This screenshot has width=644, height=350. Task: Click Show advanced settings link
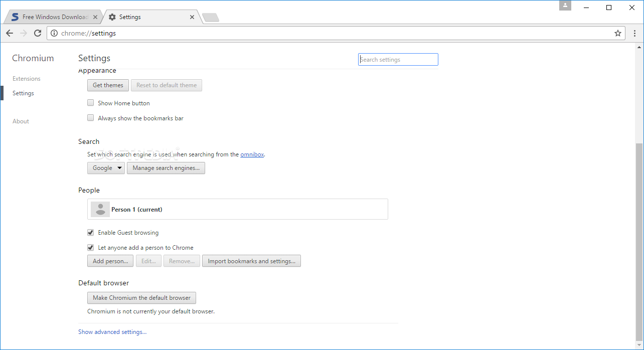tap(112, 332)
